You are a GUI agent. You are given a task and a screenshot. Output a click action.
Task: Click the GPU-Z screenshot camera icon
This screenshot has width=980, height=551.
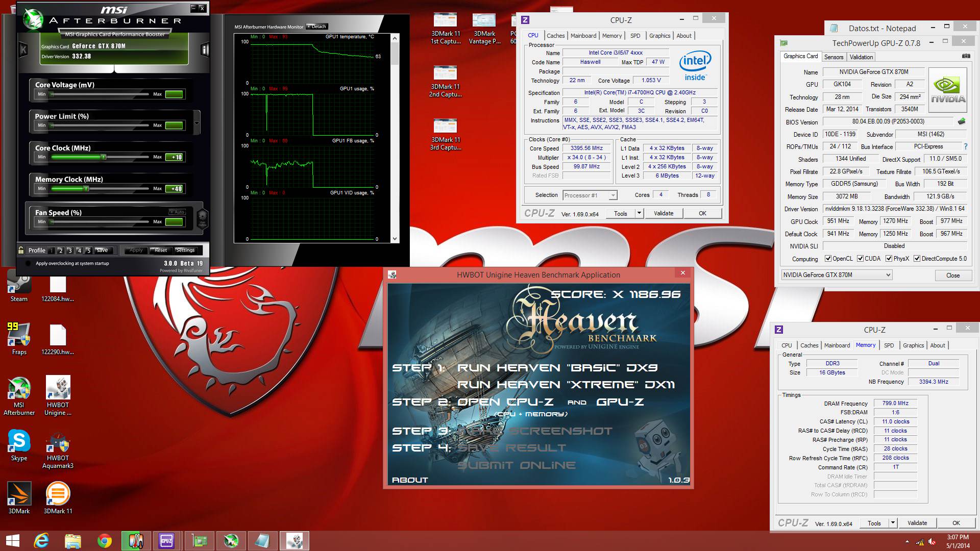(966, 56)
